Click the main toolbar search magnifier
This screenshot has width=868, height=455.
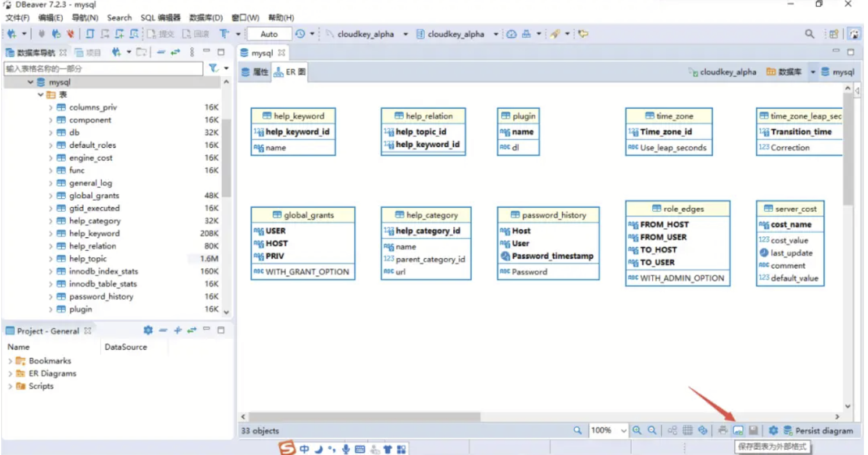(810, 34)
